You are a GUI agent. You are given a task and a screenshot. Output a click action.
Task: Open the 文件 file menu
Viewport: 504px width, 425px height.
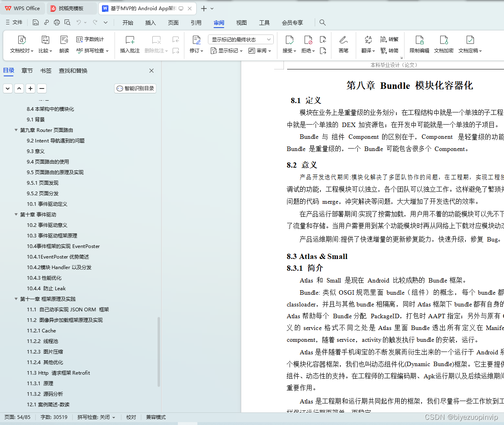[14, 22]
